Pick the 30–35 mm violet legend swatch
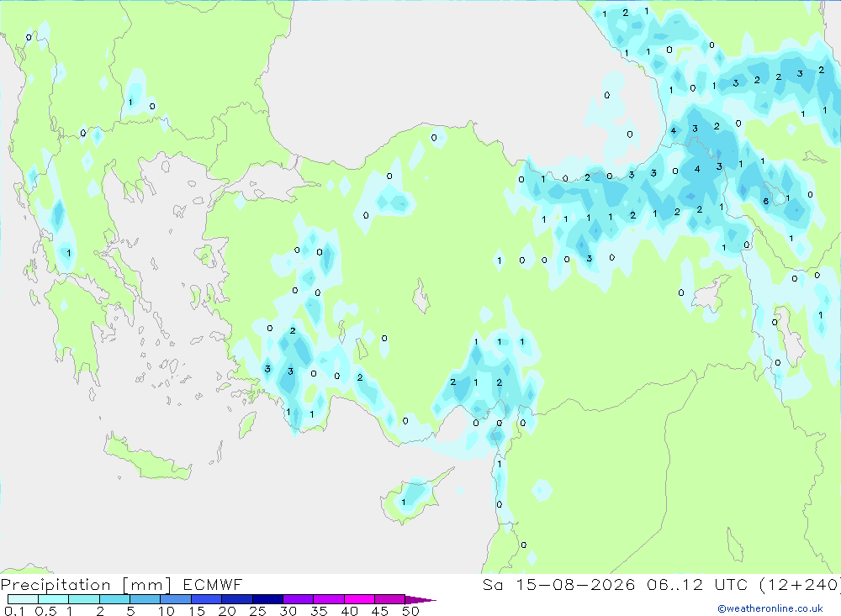This screenshot has height=616, width=841. [299, 599]
